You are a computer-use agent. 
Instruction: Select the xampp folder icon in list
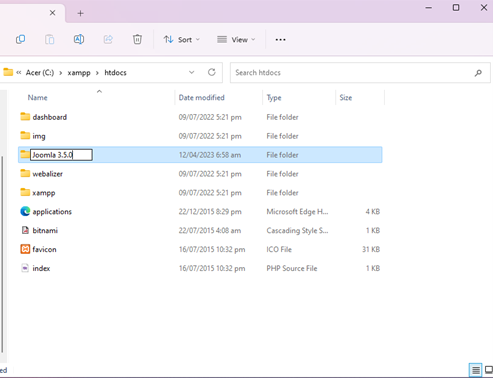click(x=25, y=192)
